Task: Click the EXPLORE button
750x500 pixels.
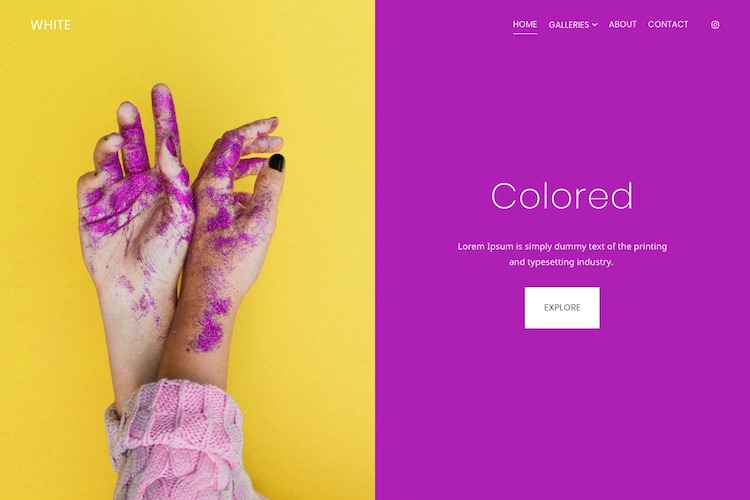Action: click(x=562, y=308)
